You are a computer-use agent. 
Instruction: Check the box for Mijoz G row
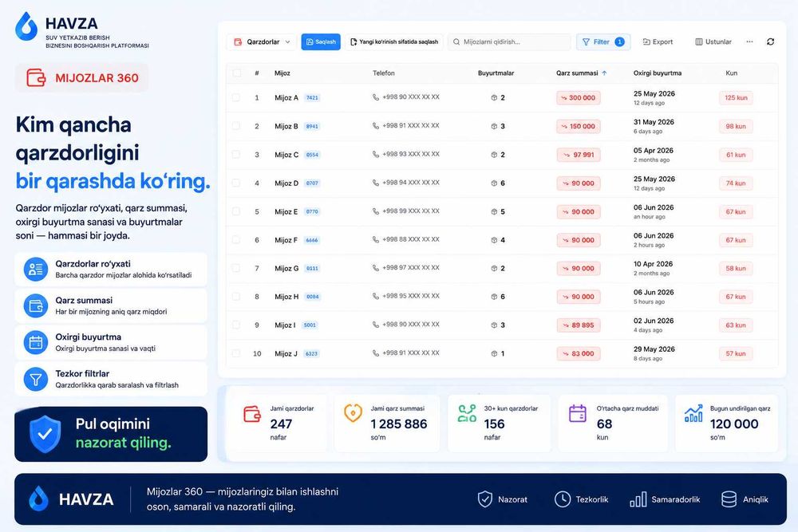coord(236,268)
